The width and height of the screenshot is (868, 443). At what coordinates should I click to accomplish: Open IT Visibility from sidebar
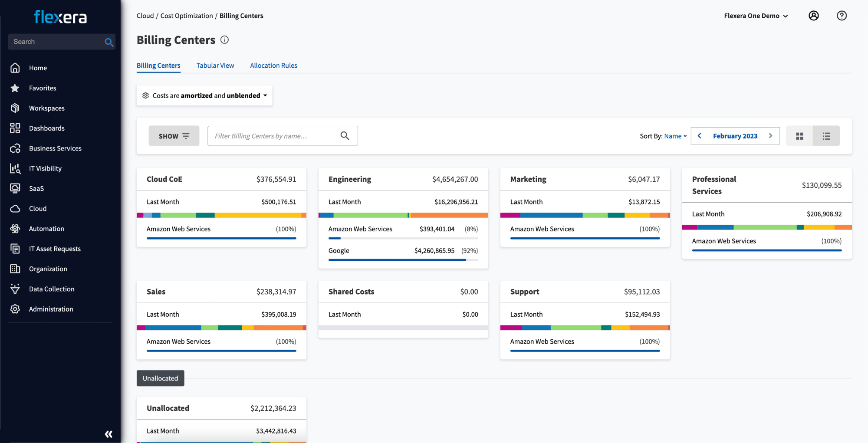pyautogui.click(x=45, y=168)
